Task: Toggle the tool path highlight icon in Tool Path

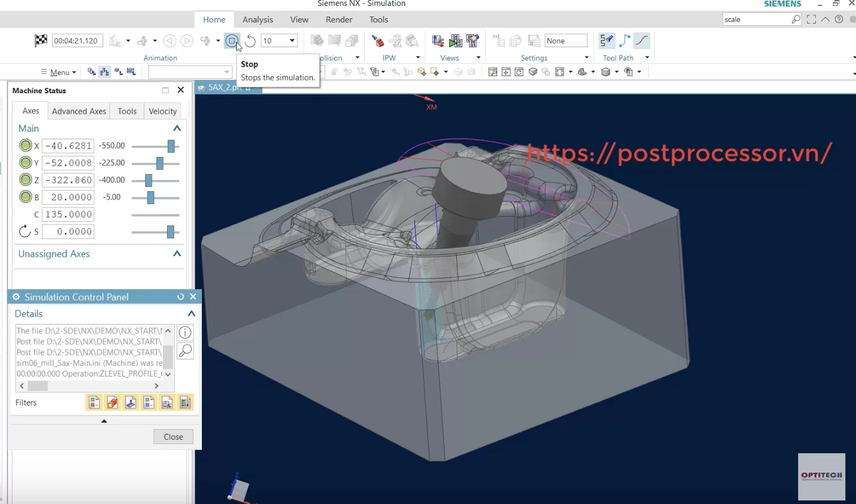Action: pos(606,41)
